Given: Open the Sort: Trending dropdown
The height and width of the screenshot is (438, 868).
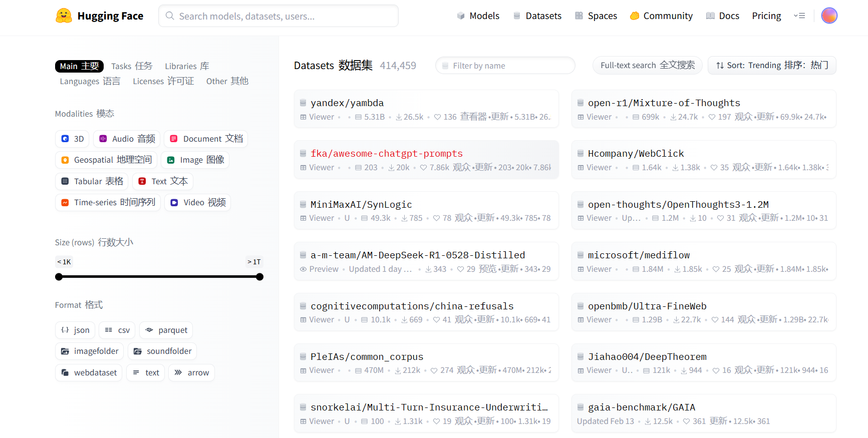Looking at the screenshot, I should click(x=772, y=65).
